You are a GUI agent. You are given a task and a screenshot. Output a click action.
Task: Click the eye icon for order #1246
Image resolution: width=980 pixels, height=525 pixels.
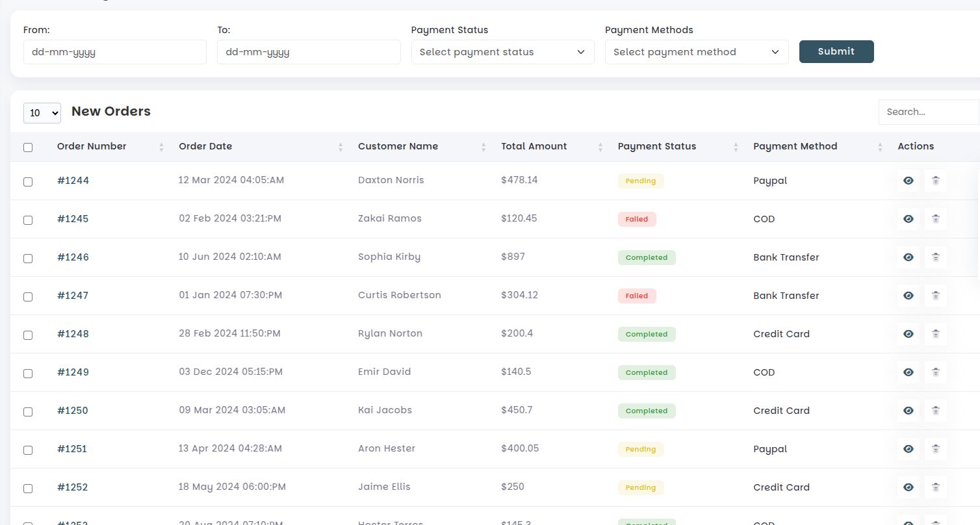[909, 257]
